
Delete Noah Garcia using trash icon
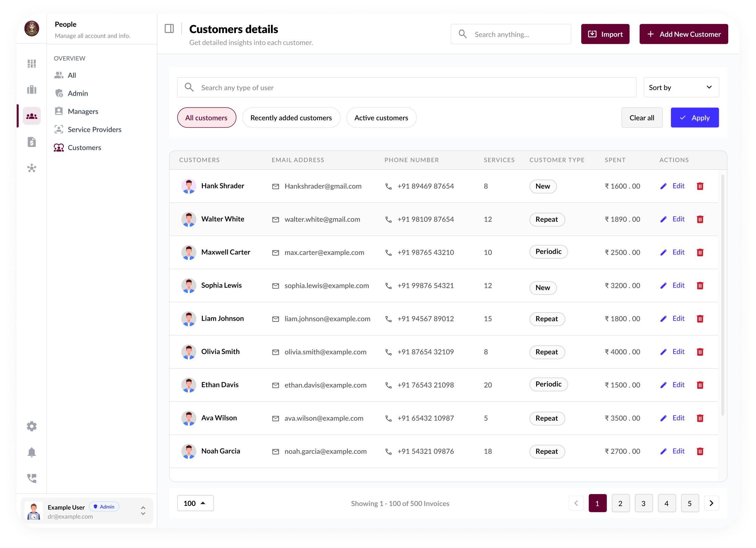(700, 451)
